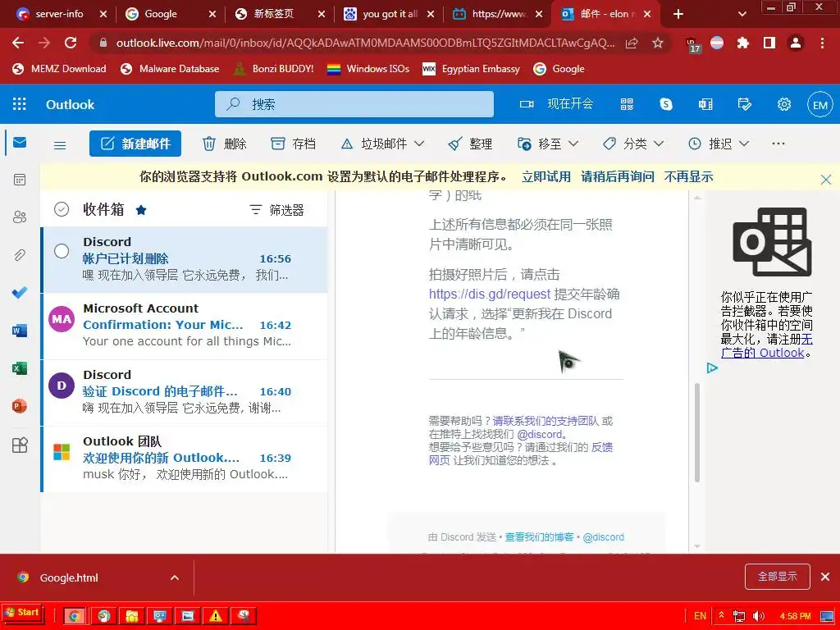The width and height of the screenshot is (840, 630).
Task: Open Bonzi BUDDY! bookmark
Action: (x=274, y=69)
